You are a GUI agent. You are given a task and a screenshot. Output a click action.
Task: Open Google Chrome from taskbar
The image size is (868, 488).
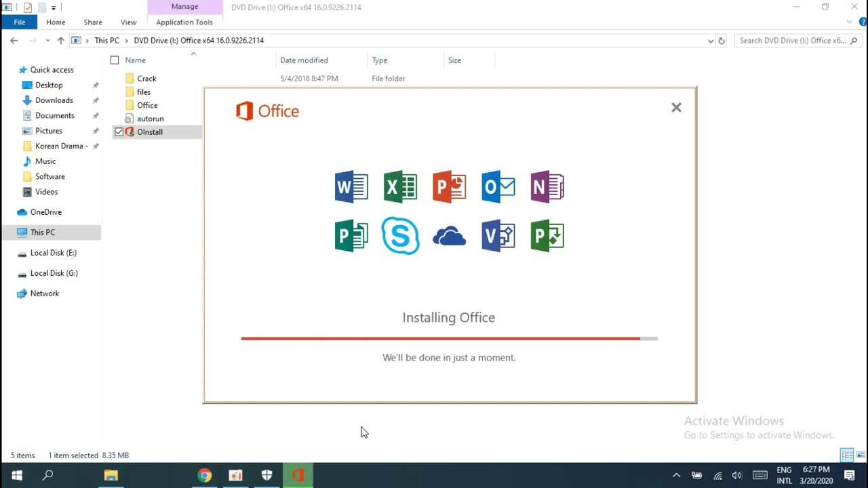click(x=204, y=476)
